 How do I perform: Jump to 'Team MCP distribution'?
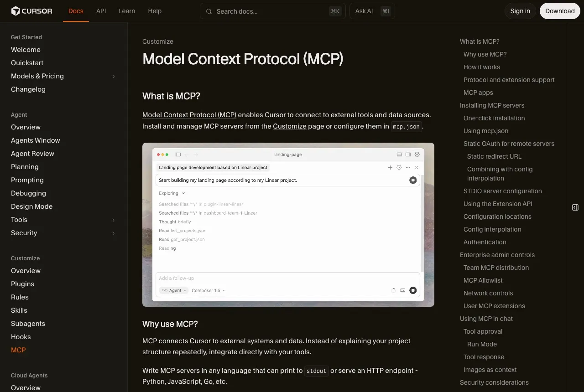click(496, 268)
